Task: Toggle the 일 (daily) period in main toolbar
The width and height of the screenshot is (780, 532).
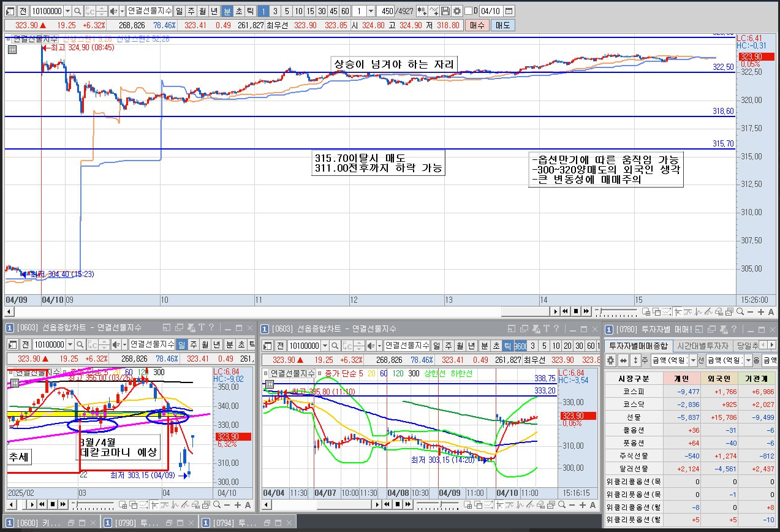Action: click(x=179, y=11)
